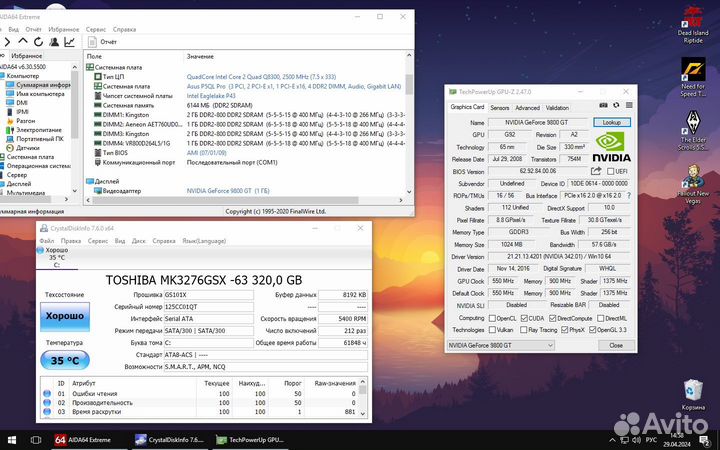The width and height of the screenshot is (720, 450).
Task: Select DMI tree item in AIDA64
Action: [17, 103]
